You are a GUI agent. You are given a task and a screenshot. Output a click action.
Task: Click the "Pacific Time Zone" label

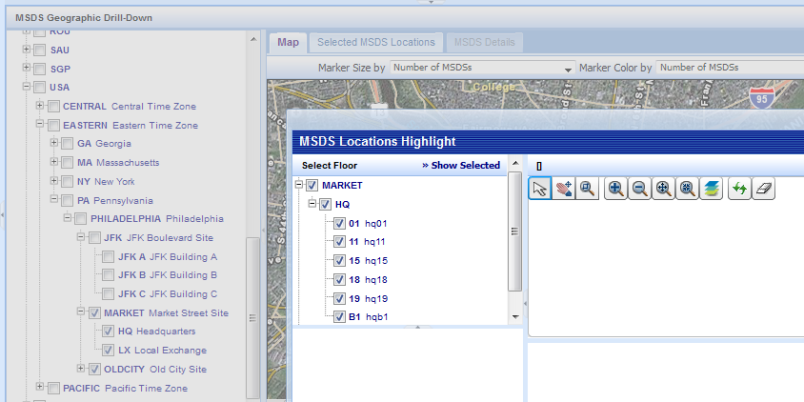146,389
